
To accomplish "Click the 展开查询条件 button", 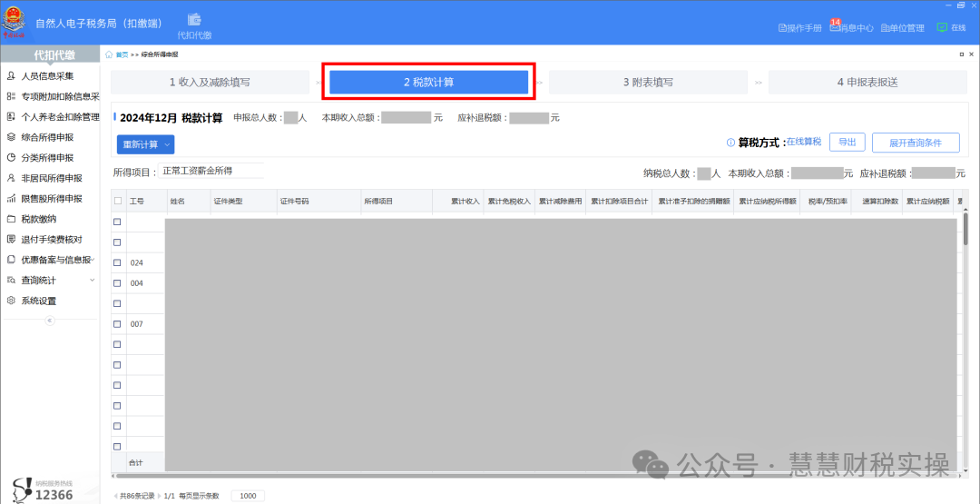I will click(x=915, y=143).
